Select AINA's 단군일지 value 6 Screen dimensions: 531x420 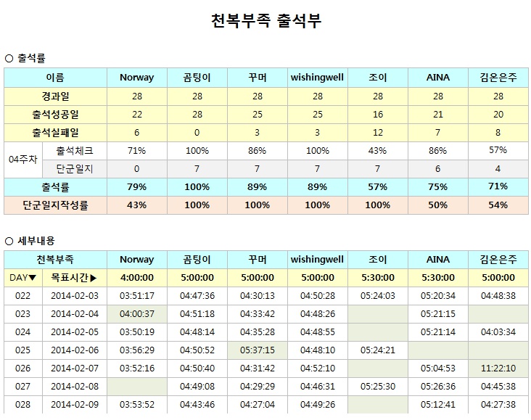[x=438, y=169]
